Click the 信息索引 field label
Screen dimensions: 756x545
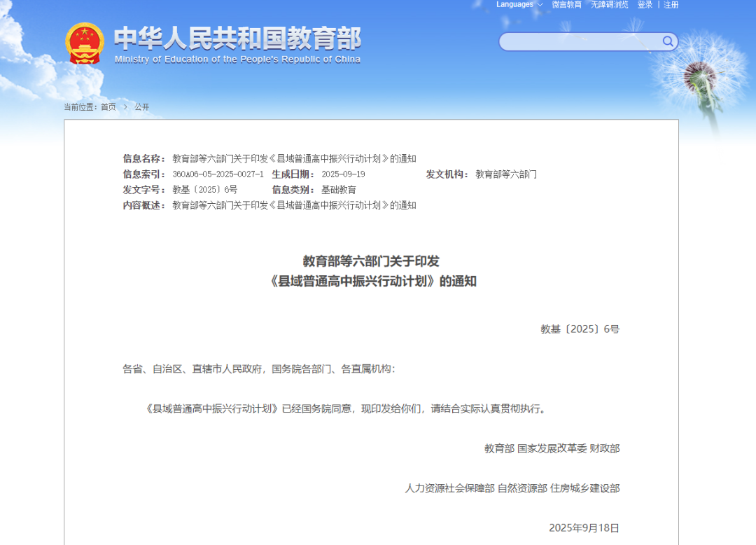click(144, 174)
